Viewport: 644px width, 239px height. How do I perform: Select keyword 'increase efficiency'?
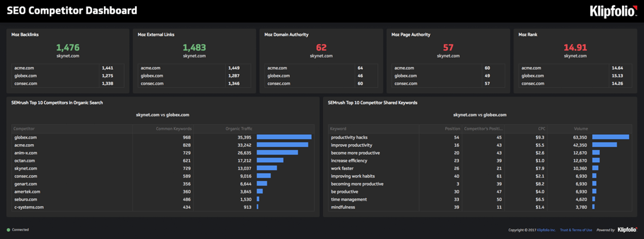click(349, 161)
